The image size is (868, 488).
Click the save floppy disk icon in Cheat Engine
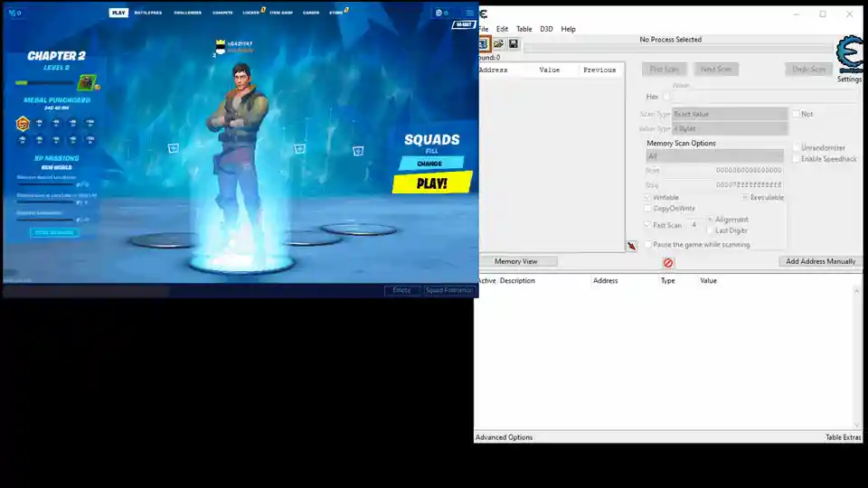[514, 43]
